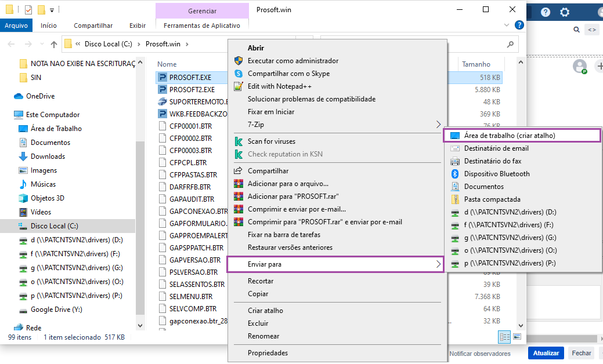
Task: Click the Atualizar button in background window
Action: click(x=546, y=353)
